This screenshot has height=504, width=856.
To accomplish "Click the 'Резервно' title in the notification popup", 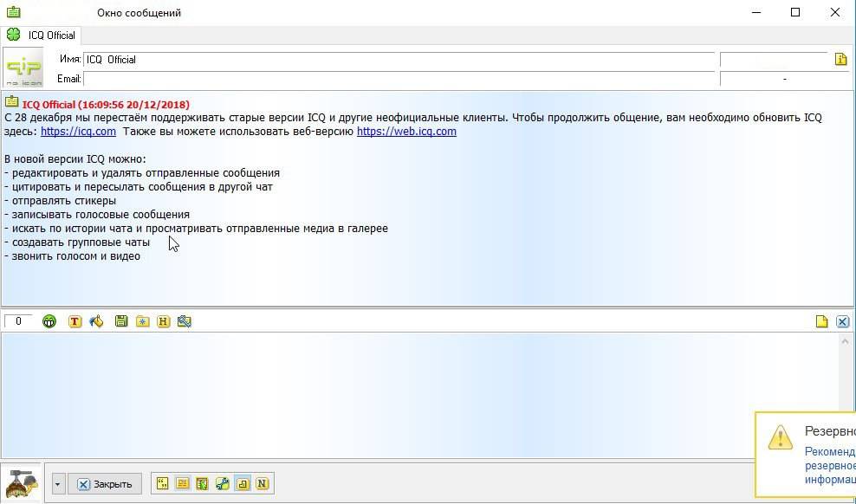I will (830, 431).
